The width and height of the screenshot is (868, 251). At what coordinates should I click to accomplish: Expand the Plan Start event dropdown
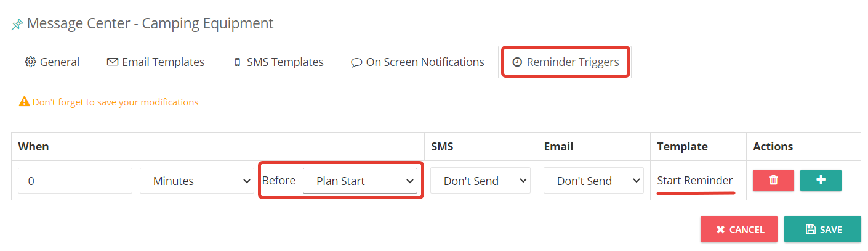(x=360, y=181)
